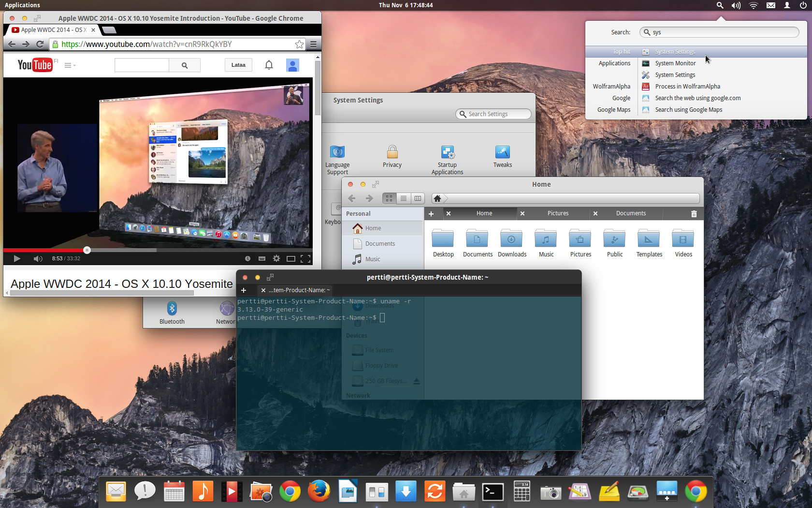
Task: Open the Chrome hamburger menu
Action: point(313,45)
